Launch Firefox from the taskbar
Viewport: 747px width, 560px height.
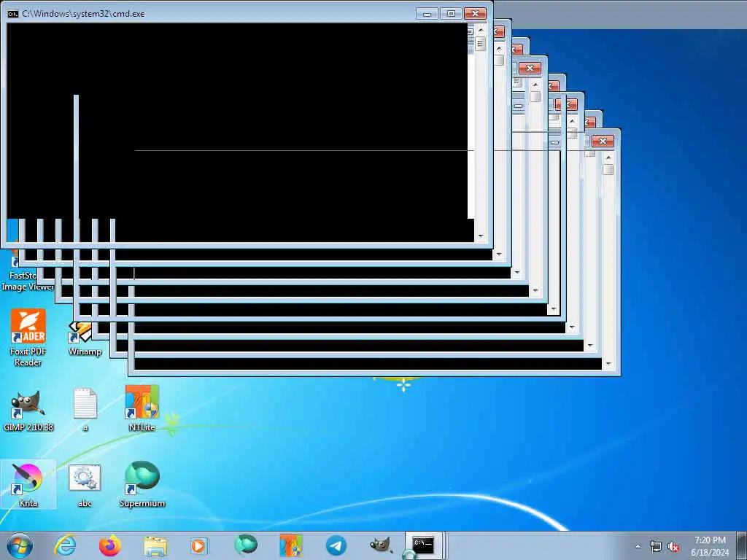pos(109,545)
